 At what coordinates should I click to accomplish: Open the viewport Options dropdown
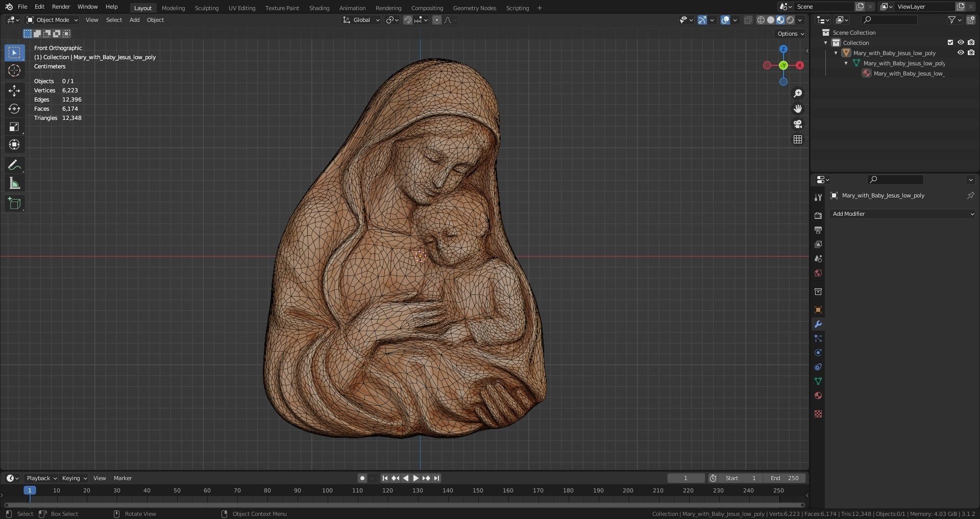pos(791,34)
